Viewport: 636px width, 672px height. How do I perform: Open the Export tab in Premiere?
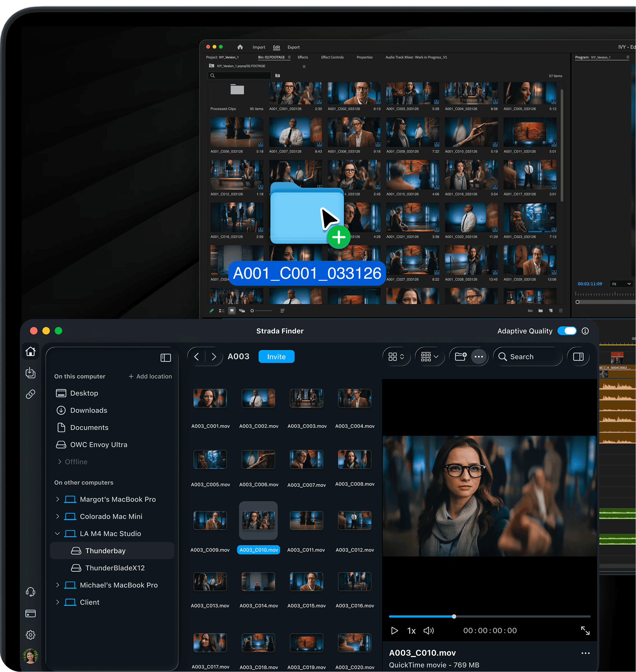pos(293,47)
